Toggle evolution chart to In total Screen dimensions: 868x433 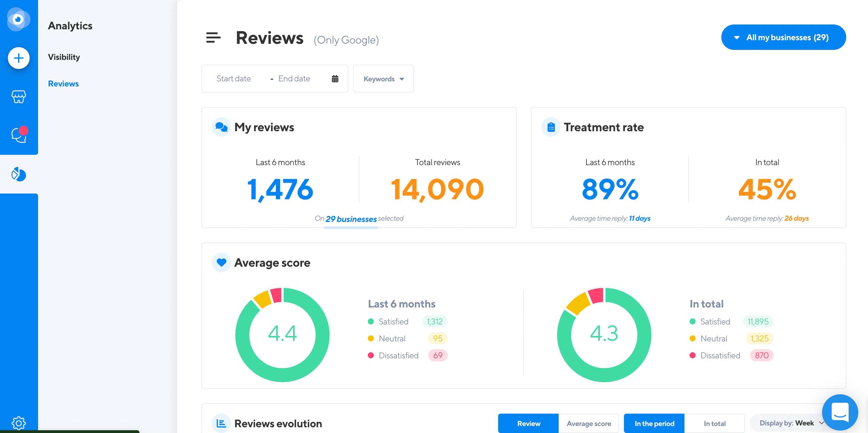click(x=714, y=424)
